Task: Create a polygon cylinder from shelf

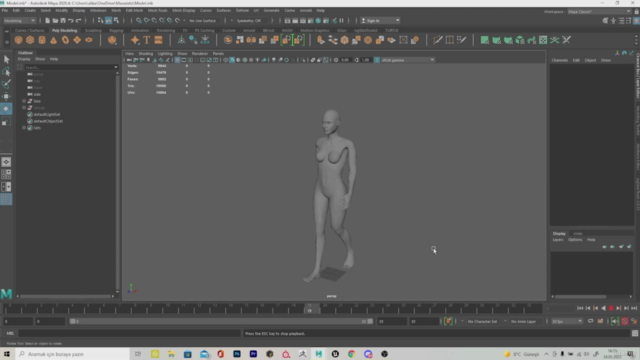Action: click(x=42, y=40)
